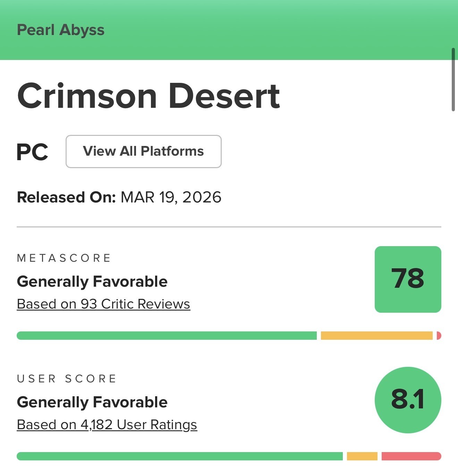Select yellow mixed segment of user bar
Screen dimensions: 458x476
pyautogui.click(x=362, y=456)
